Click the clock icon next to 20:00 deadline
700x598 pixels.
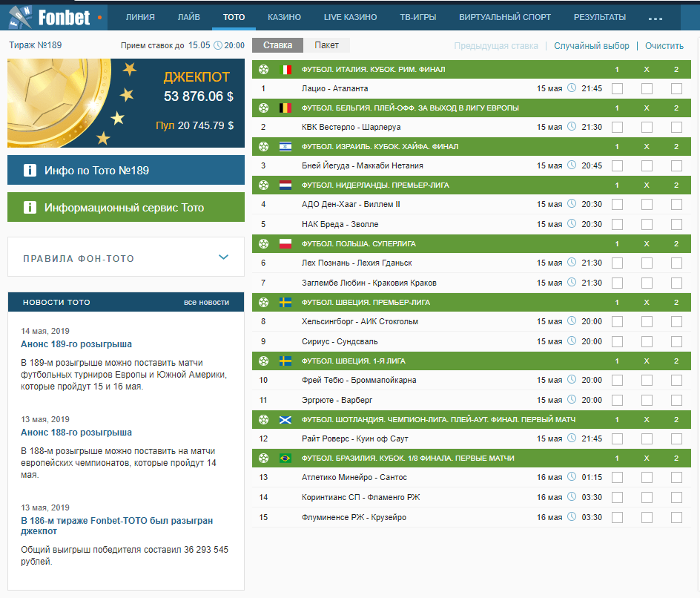click(x=218, y=45)
